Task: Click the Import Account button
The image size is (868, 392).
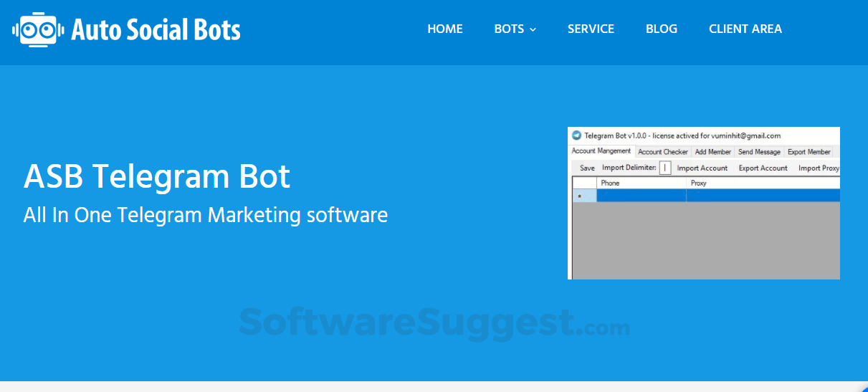Action: coord(702,168)
